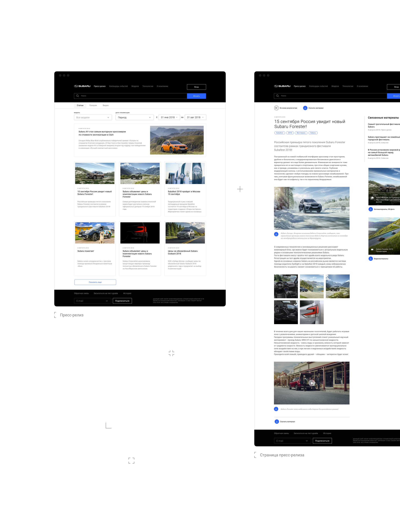Click the search input field in the left window
This screenshot has height=532, width=400.
point(130,96)
